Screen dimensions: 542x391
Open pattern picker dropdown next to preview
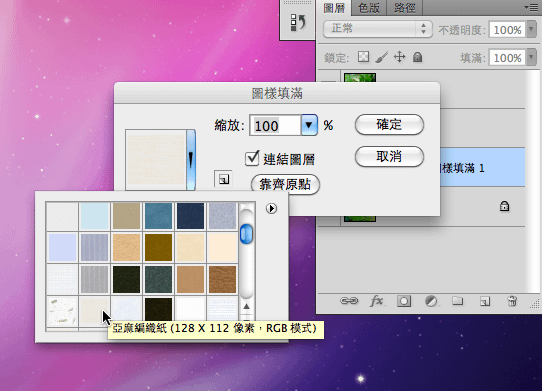(x=191, y=160)
